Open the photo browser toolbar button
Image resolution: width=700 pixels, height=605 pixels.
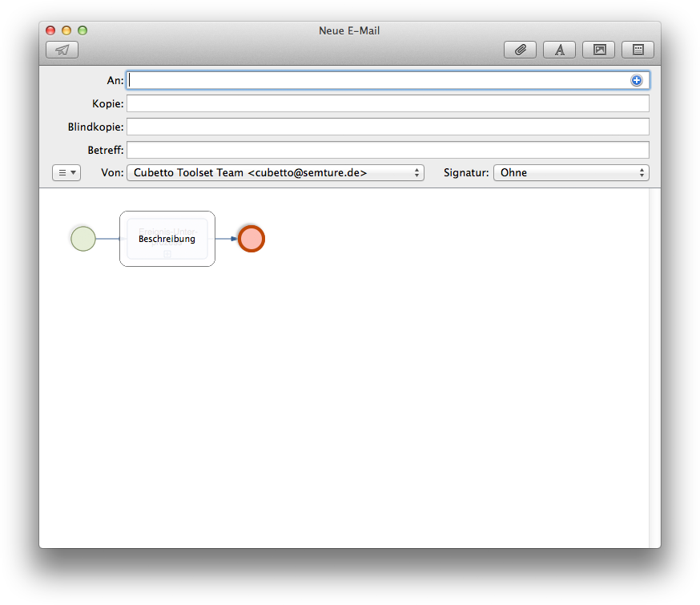598,50
